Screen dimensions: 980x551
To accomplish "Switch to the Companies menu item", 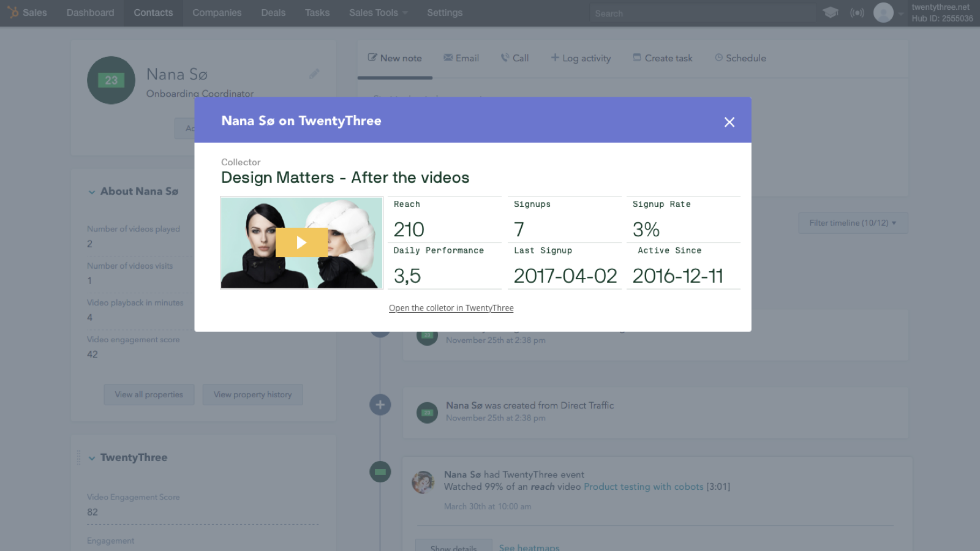I will click(x=217, y=13).
